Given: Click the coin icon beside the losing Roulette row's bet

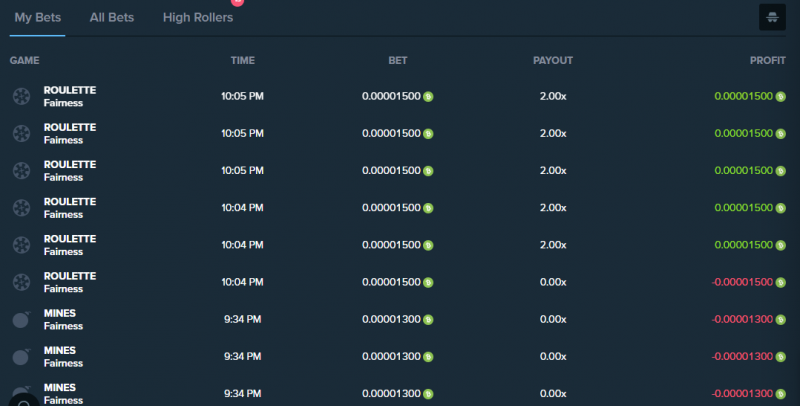Looking at the screenshot, I should click(428, 283).
